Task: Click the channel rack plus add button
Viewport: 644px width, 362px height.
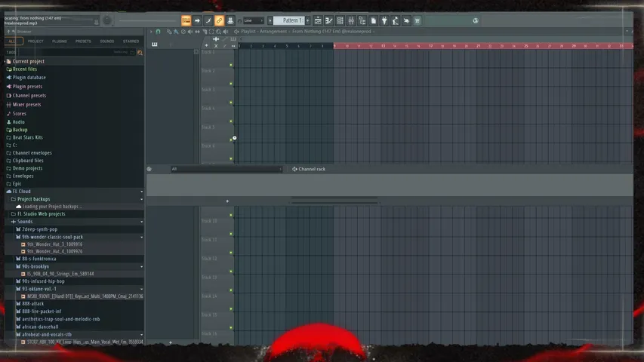Action: click(x=227, y=201)
